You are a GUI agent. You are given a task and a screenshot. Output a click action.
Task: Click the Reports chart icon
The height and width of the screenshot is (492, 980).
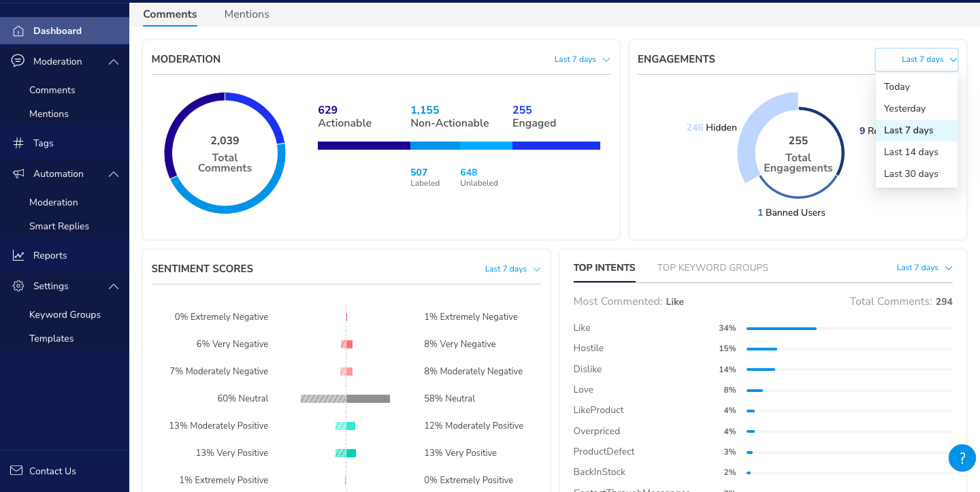point(18,255)
